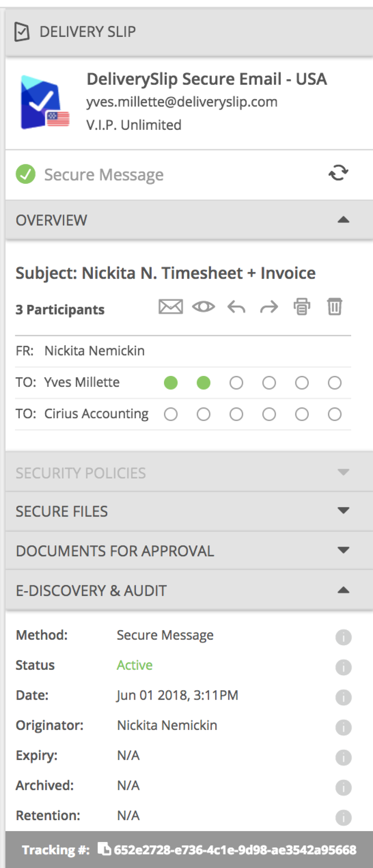Collapse the Overview section
This screenshot has height=868, width=373.
coord(343,220)
